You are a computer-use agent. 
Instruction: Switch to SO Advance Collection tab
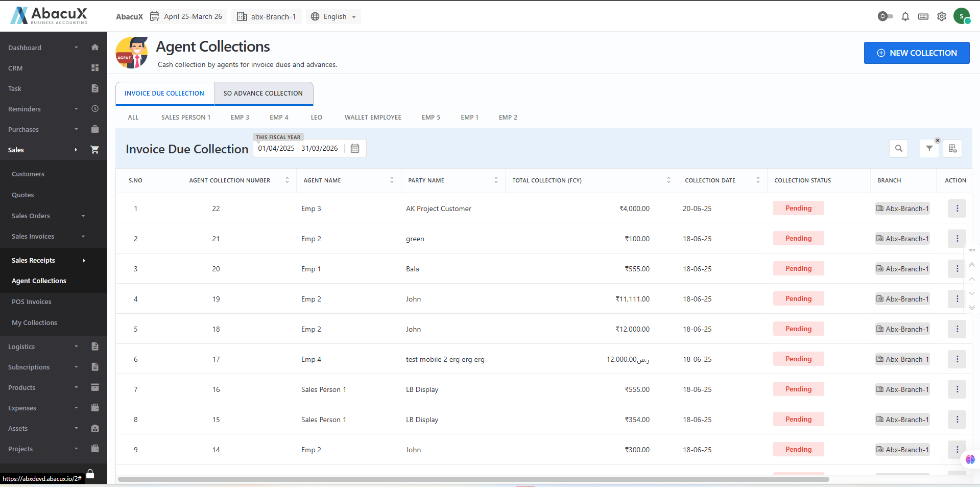click(263, 94)
